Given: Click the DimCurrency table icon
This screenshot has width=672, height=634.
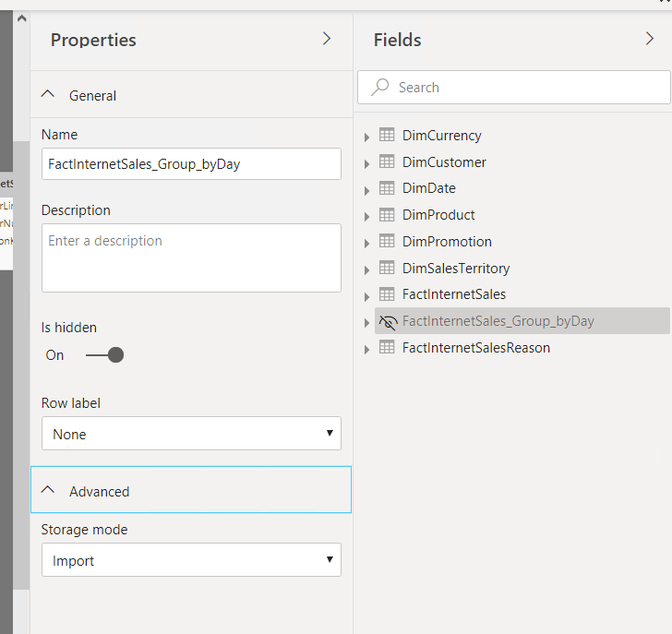Looking at the screenshot, I should [387, 136].
